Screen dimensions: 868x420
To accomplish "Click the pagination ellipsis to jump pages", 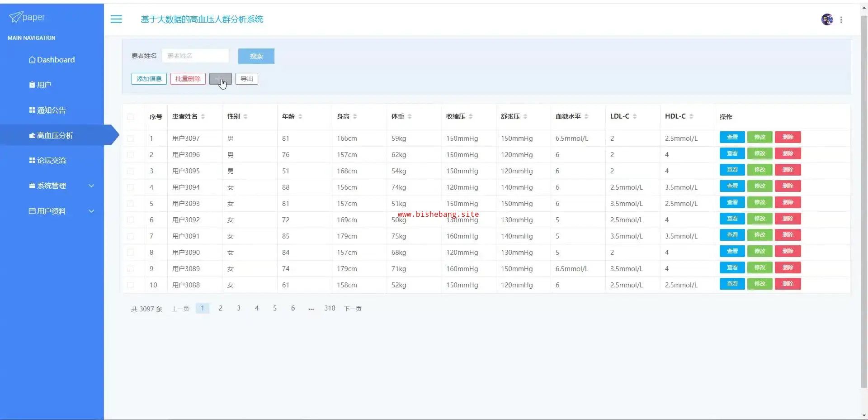I will (x=311, y=309).
